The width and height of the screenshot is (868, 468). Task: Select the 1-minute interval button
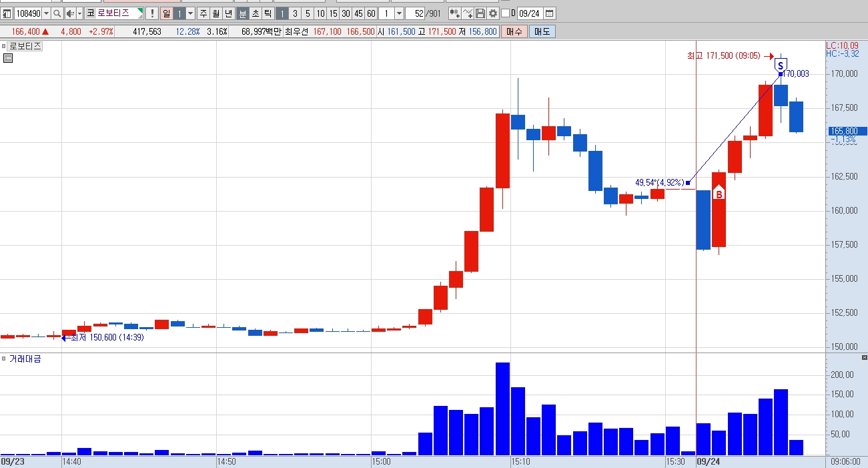coord(282,13)
